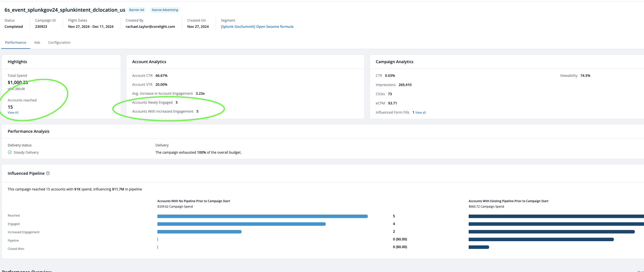Click the Highlights panel heading

(x=17, y=62)
